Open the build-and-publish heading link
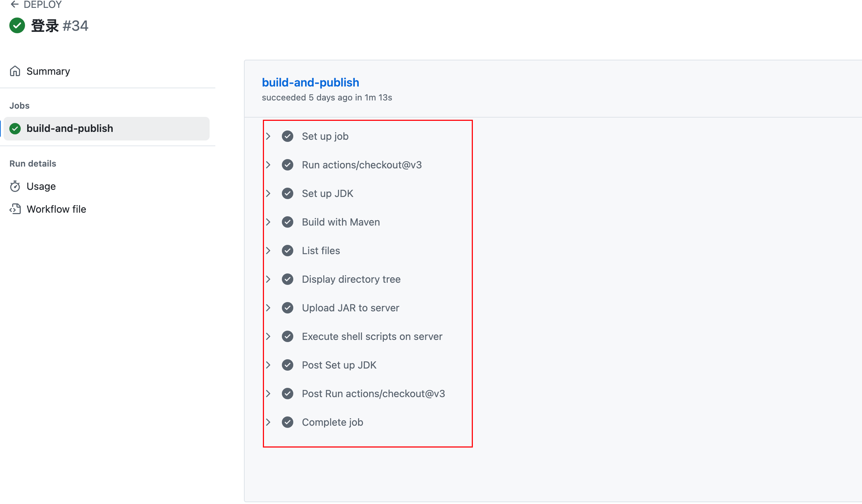 (310, 83)
